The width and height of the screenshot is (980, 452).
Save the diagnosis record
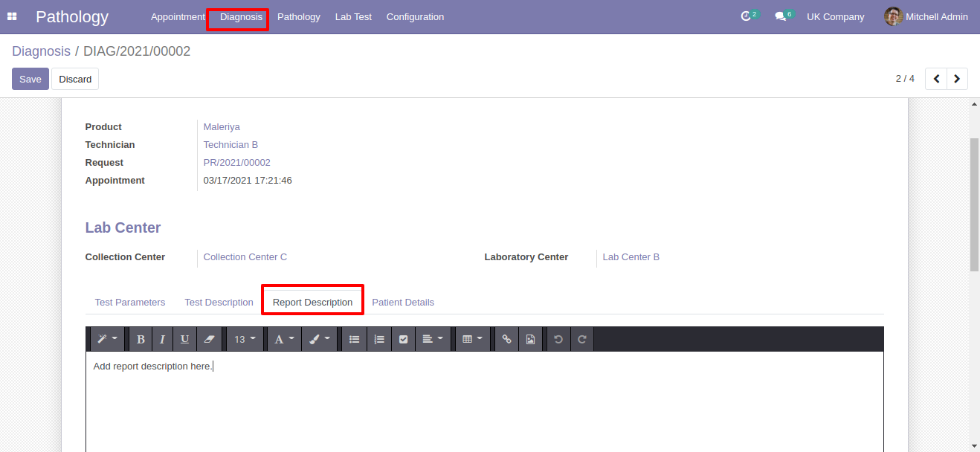pyautogui.click(x=30, y=79)
